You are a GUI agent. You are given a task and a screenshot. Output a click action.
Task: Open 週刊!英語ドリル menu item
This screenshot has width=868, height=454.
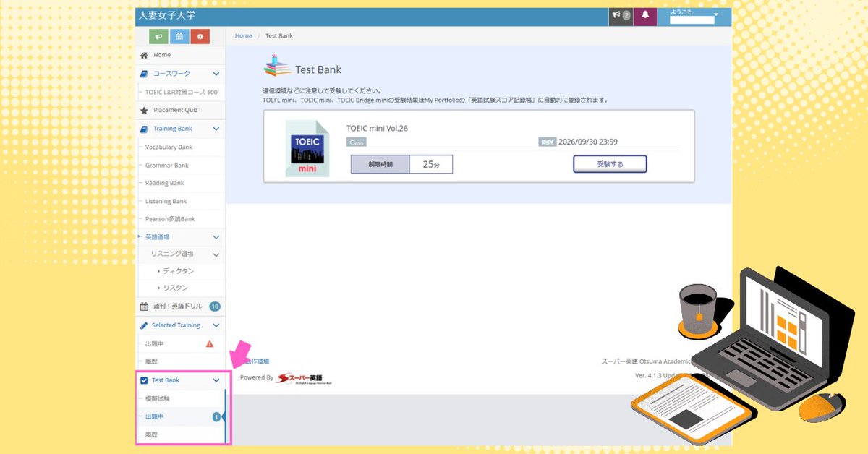coord(177,307)
